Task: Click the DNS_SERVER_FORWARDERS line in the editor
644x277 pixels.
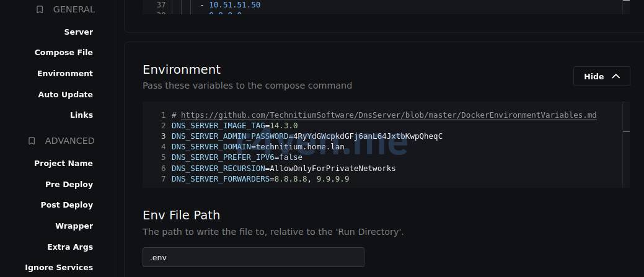Action: [x=260, y=179]
